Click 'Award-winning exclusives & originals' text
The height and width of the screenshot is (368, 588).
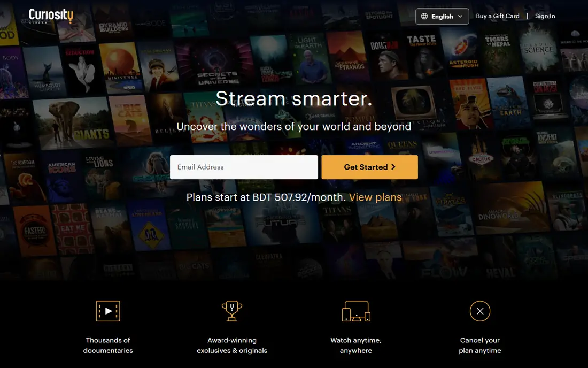[x=232, y=345]
